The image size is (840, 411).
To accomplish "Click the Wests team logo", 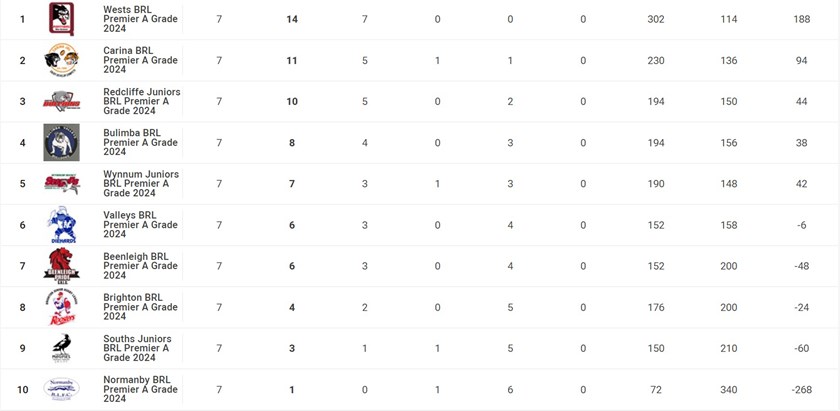I will [61, 19].
